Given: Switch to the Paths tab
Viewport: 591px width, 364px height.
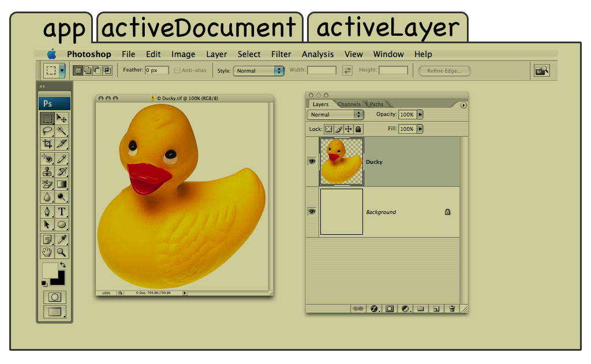Looking at the screenshot, I should 376,104.
